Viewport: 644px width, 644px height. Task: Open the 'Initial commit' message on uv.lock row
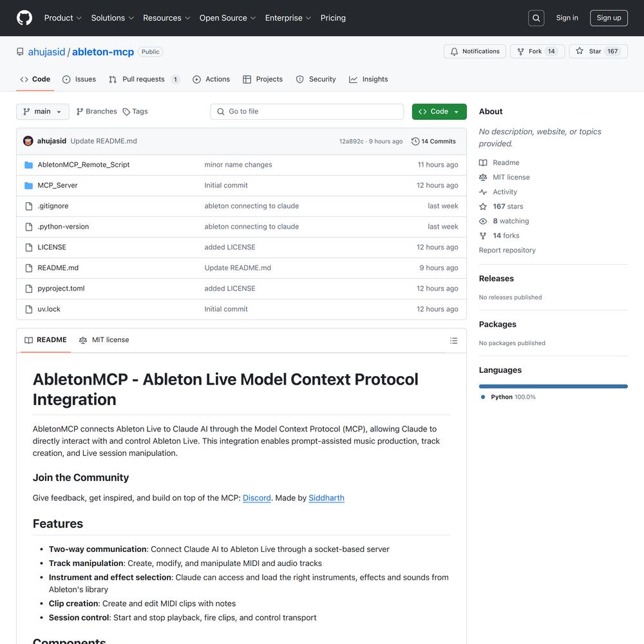point(226,309)
